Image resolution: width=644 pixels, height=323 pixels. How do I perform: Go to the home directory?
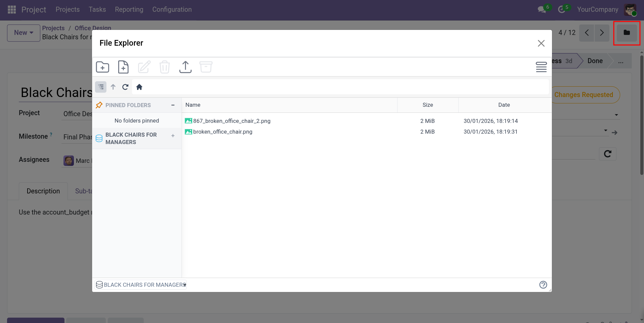pos(139,87)
